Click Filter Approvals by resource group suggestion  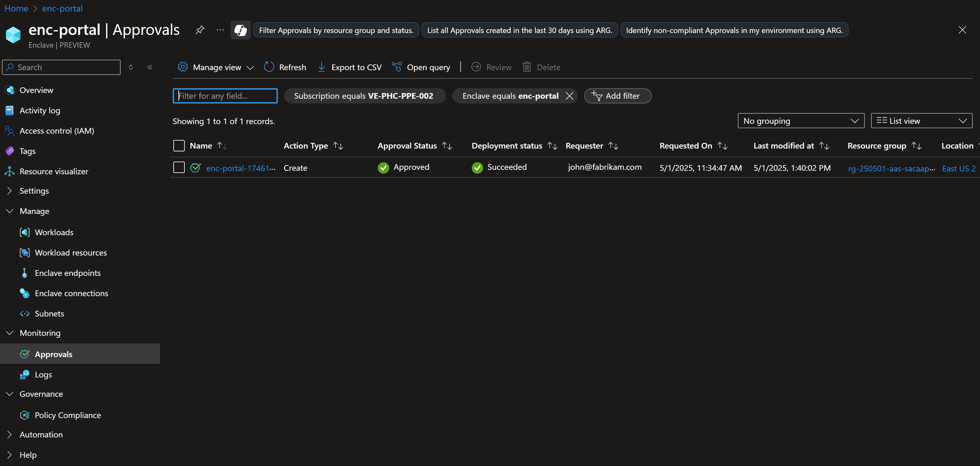coord(336,30)
